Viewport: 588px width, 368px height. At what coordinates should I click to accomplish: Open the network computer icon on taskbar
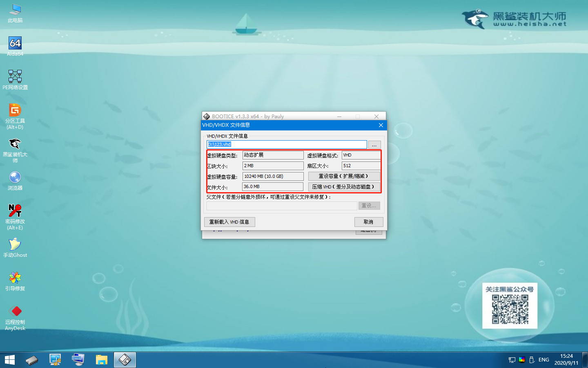click(x=55, y=360)
